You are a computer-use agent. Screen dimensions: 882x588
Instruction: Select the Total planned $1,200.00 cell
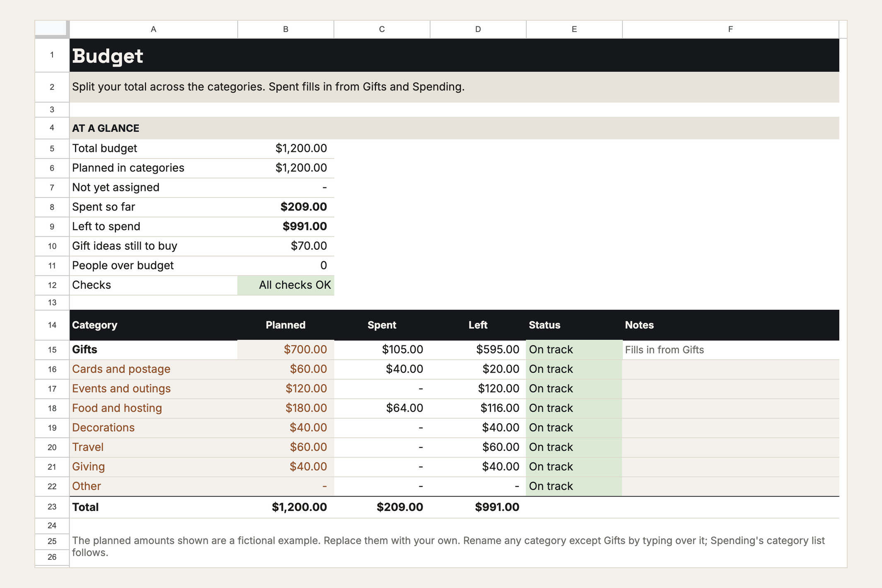(286, 507)
